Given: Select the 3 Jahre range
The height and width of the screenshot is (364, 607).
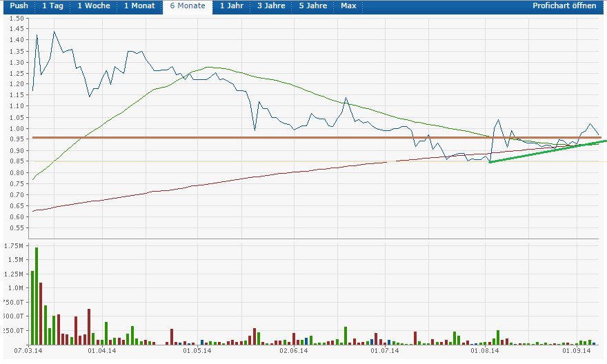Looking at the screenshot, I should pos(272,6).
